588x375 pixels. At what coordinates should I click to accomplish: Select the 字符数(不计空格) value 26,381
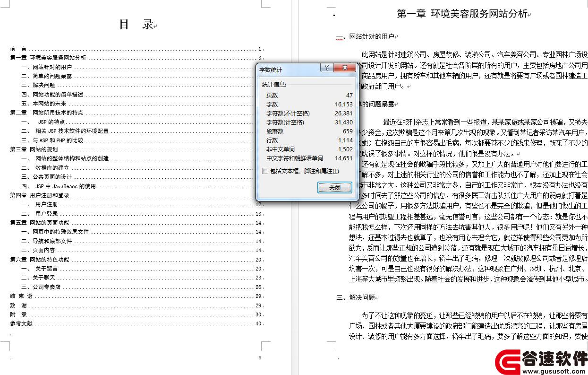[344, 113]
